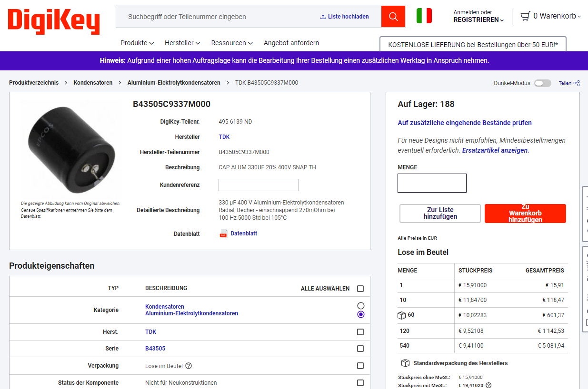The width and height of the screenshot is (588, 389).
Task: Click the Ersatzartikel anzeigen link
Action: [495, 150]
